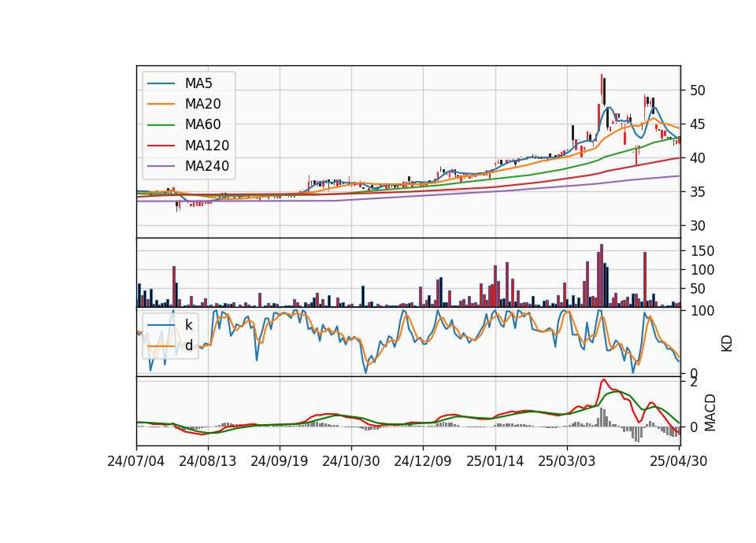Click the d label in KD legend
756x543 pixels.
[x=188, y=345]
